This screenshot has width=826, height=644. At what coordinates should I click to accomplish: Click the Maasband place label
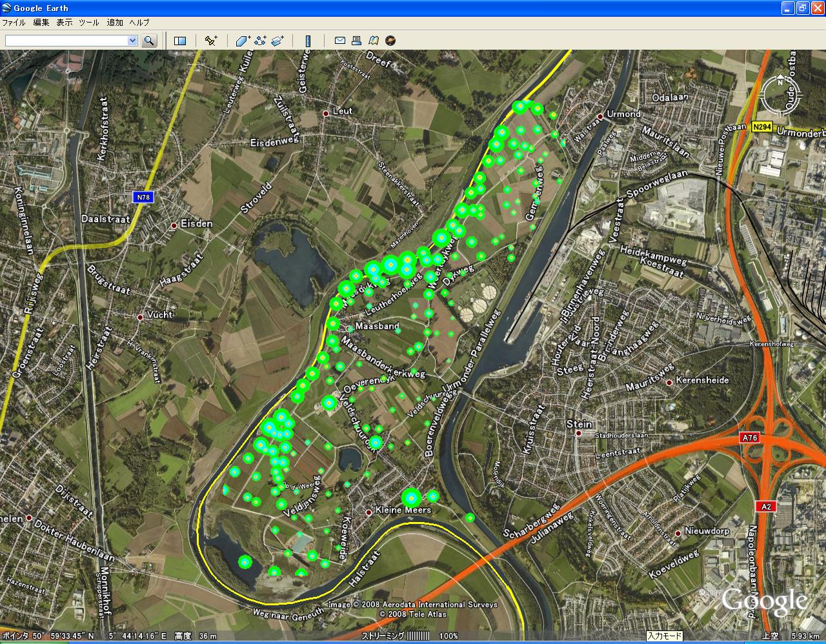point(377,327)
